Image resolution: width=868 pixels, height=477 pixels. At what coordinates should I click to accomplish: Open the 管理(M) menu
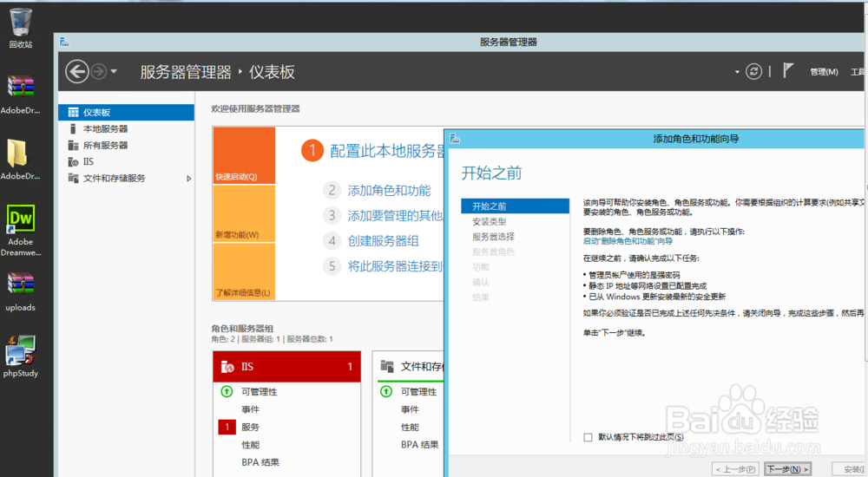[x=824, y=72]
